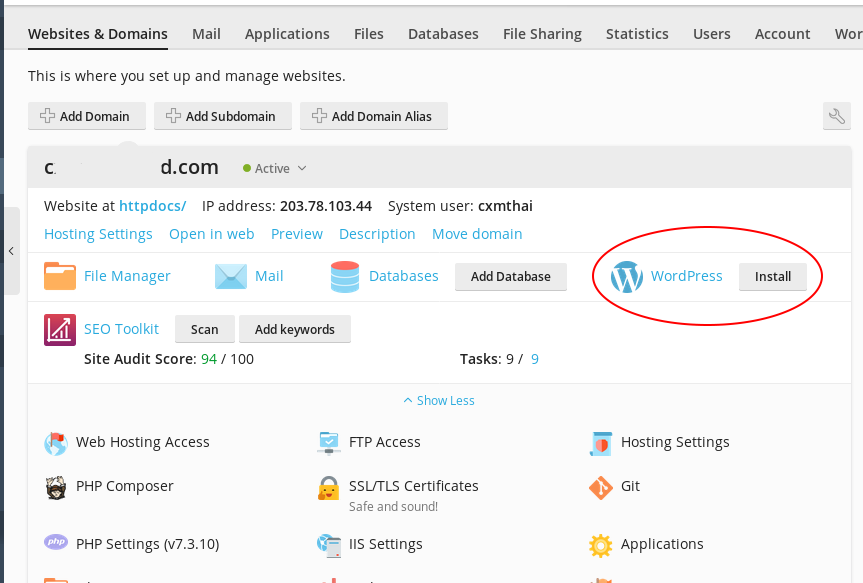Click the File Manager folder icon

pos(60,276)
